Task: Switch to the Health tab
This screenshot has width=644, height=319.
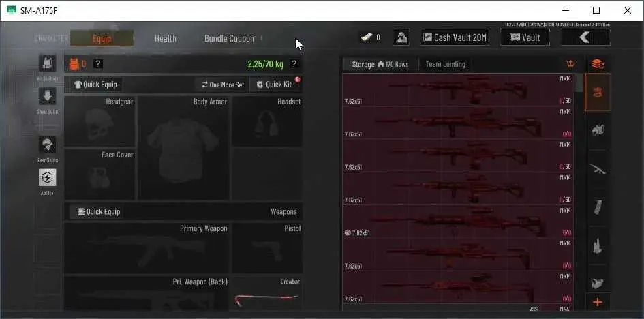Action: coord(166,38)
